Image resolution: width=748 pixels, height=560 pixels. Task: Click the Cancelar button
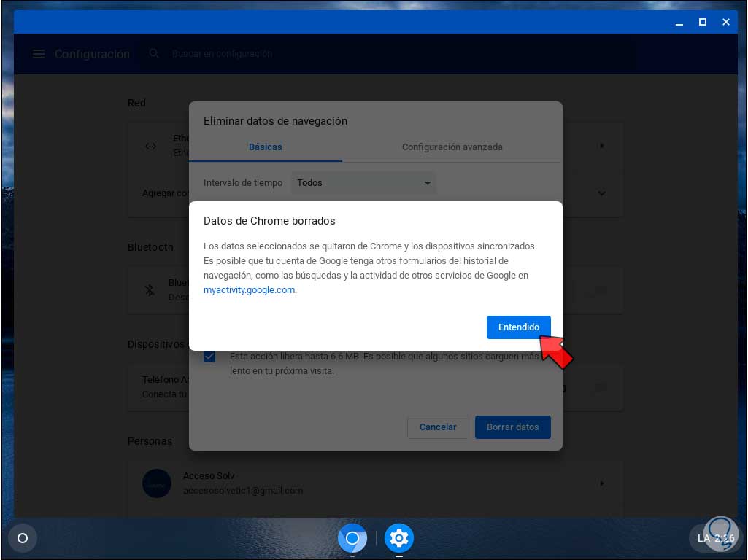tap(438, 427)
